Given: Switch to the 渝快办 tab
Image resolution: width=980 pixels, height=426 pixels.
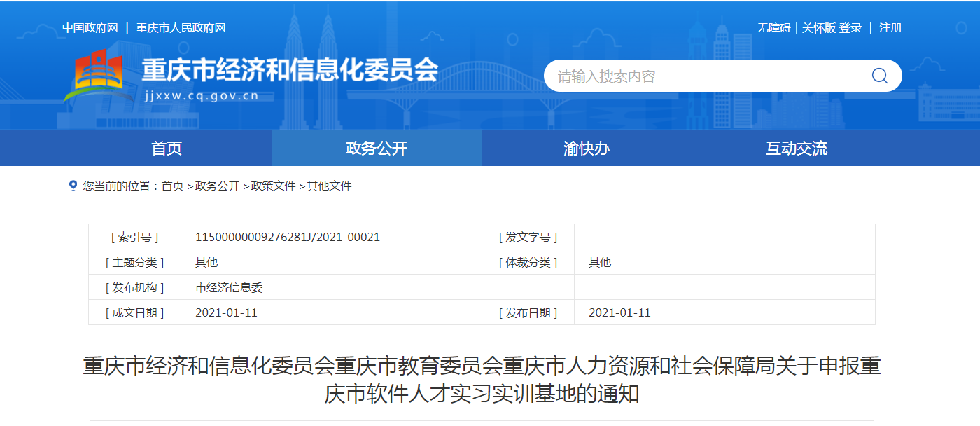Looking at the screenshot, I should 585,148.
